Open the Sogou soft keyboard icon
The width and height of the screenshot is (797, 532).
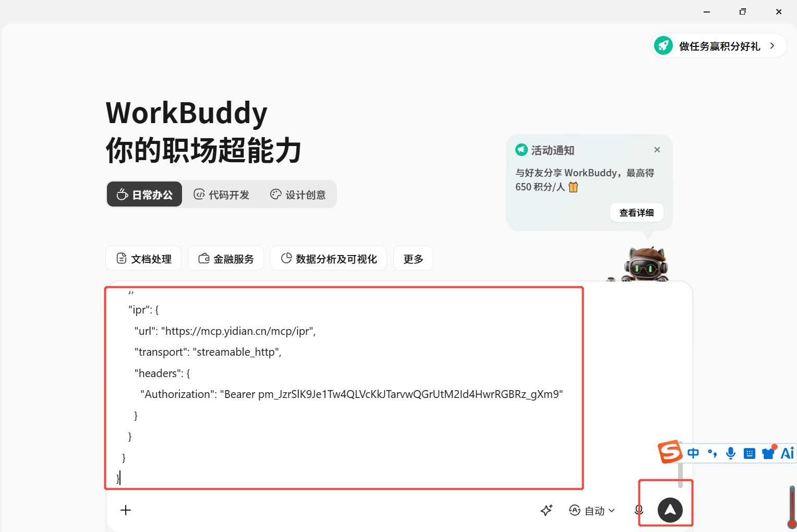750,453
